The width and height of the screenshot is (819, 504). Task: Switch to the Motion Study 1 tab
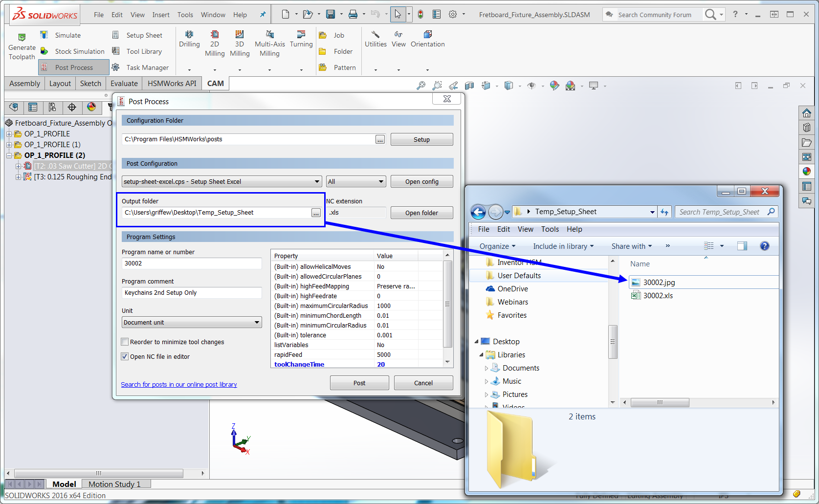[x=114, y=484]
